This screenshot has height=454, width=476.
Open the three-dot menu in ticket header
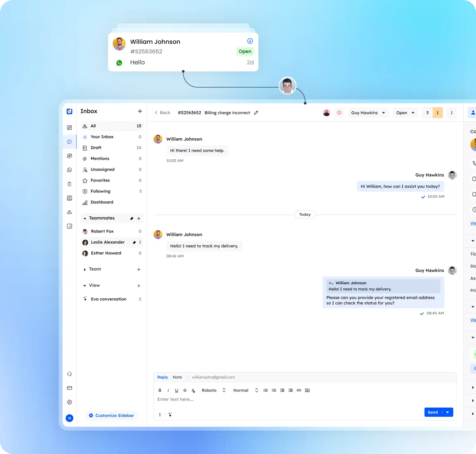[452, 113]
